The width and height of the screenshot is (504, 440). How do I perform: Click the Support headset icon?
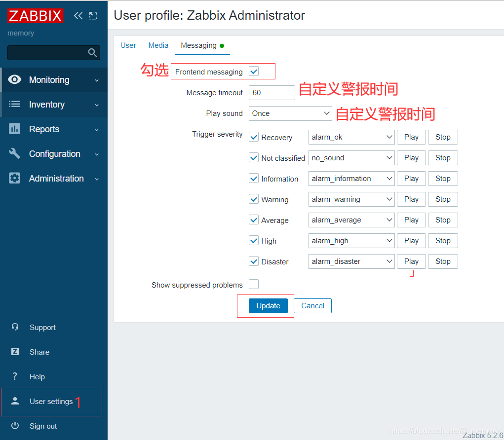coord(15,327)
